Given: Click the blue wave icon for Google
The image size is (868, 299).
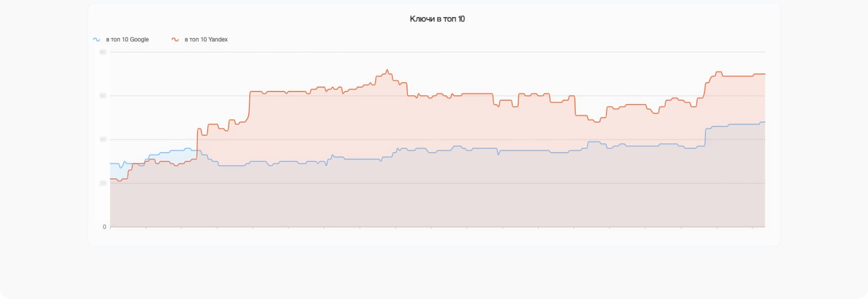Looking at the screenshot, I should (x=97, y=39).
